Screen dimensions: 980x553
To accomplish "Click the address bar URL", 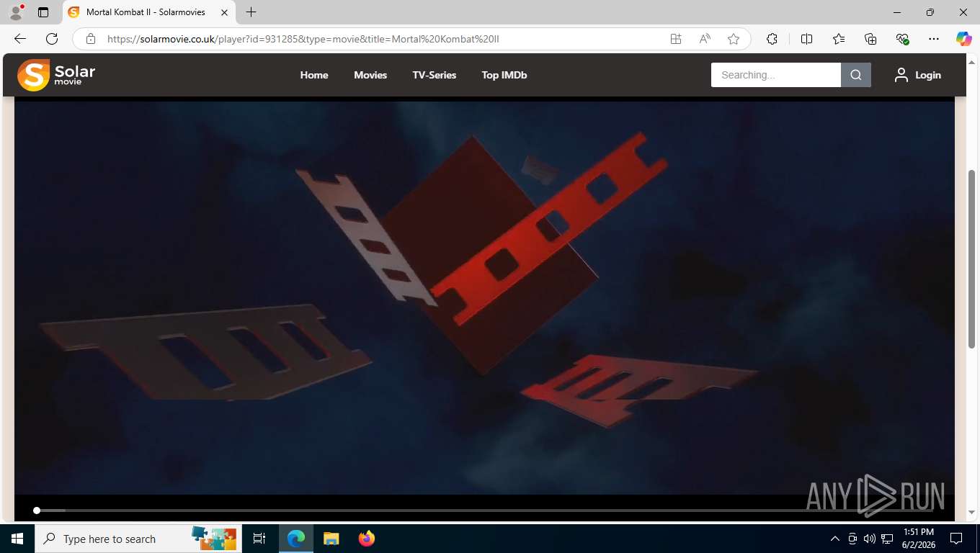I will [x=303, y=39].
